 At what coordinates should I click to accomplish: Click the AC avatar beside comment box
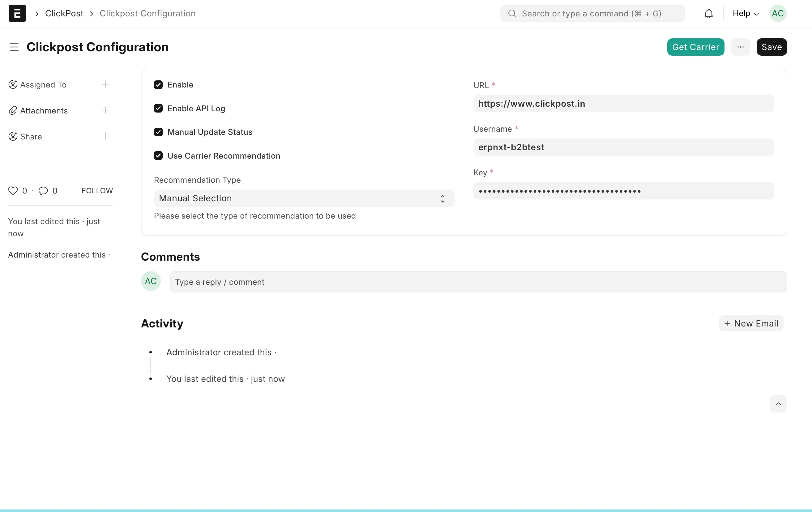151,281
